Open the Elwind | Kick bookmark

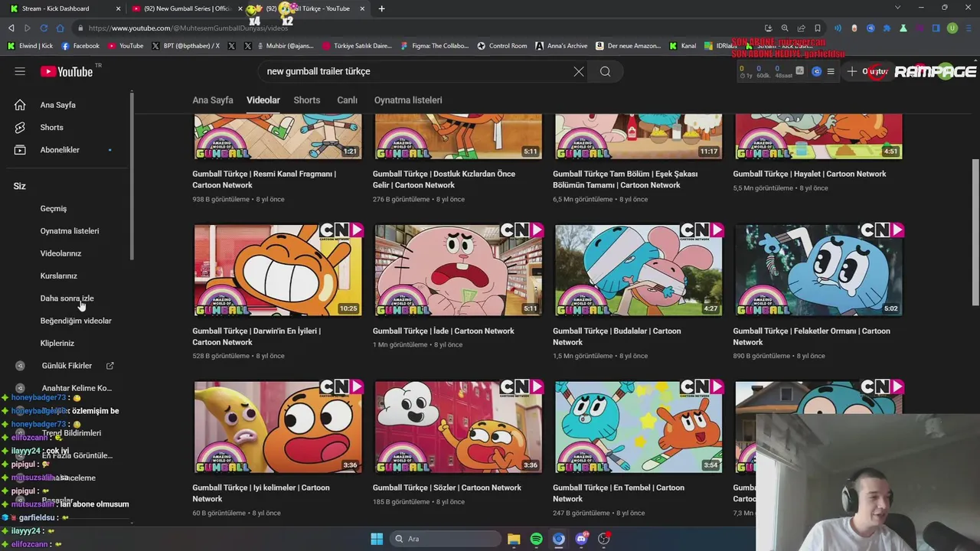pyautogui.click(x=31, y=46)
